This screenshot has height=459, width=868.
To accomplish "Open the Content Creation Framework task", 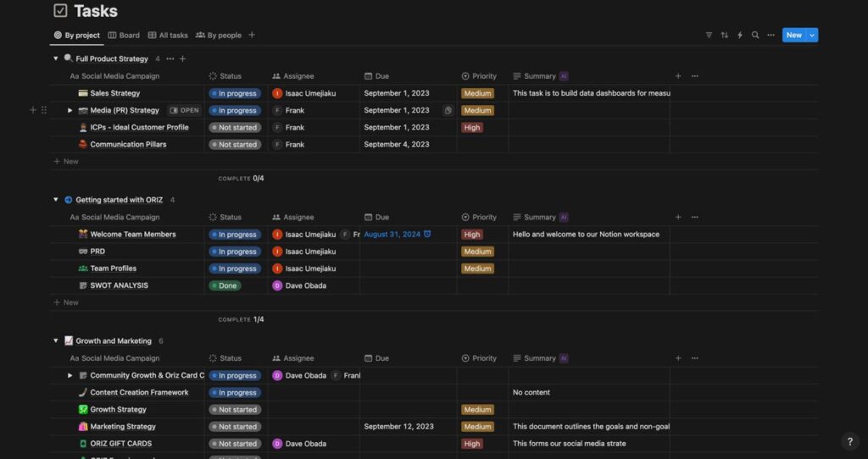I will pyautogui.click(x=139, y=392).
